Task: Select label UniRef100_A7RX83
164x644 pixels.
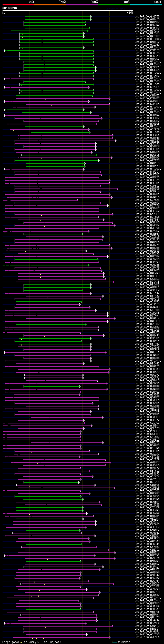Action: coord(147,101)
